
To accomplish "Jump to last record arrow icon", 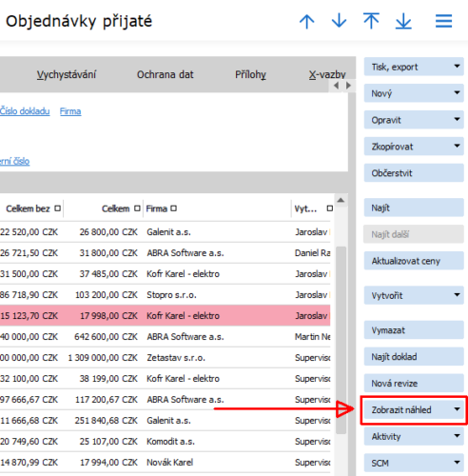I will (403, 22).
